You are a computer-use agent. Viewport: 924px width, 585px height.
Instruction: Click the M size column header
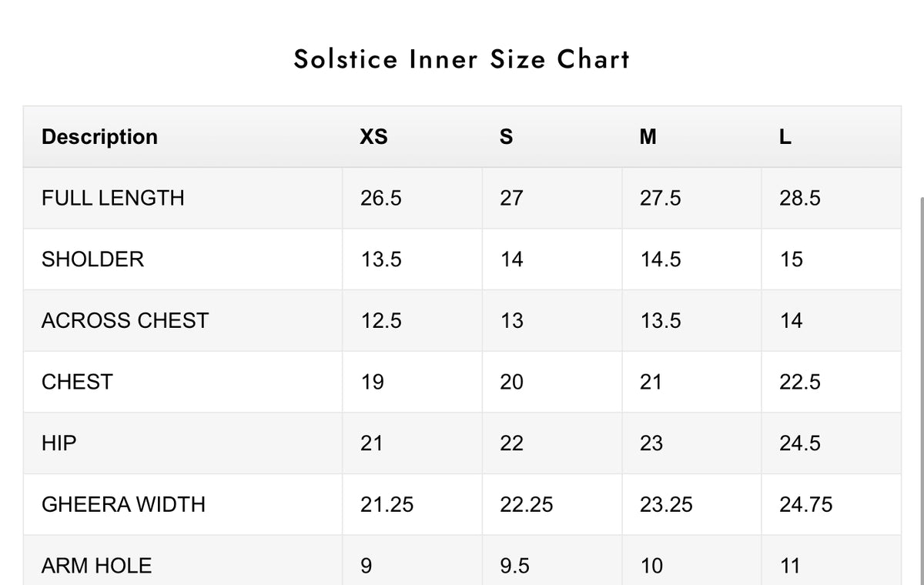coord(648,137)
